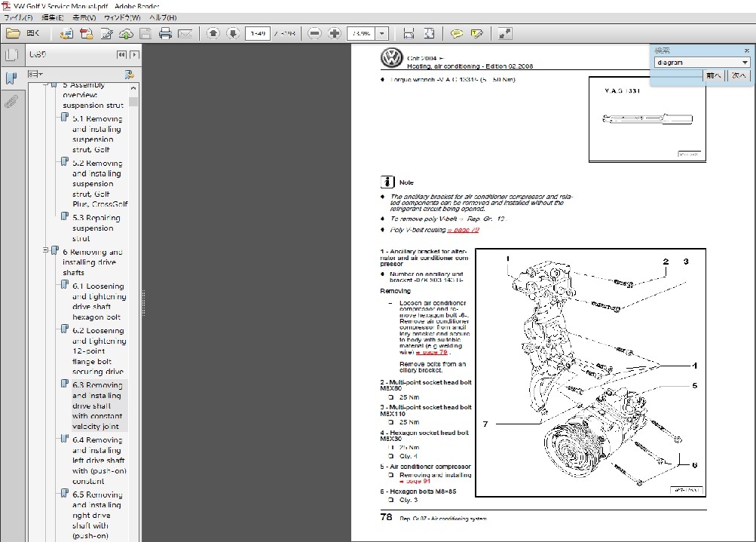Click the fit one full page icon
The width and height of the screenshot is (756, 542).
429,33
